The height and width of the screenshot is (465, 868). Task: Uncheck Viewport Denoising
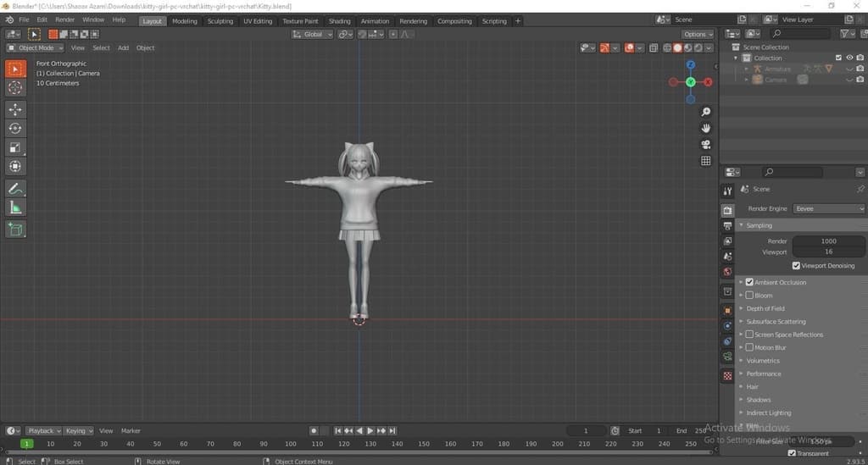click(x=795, y=265)
